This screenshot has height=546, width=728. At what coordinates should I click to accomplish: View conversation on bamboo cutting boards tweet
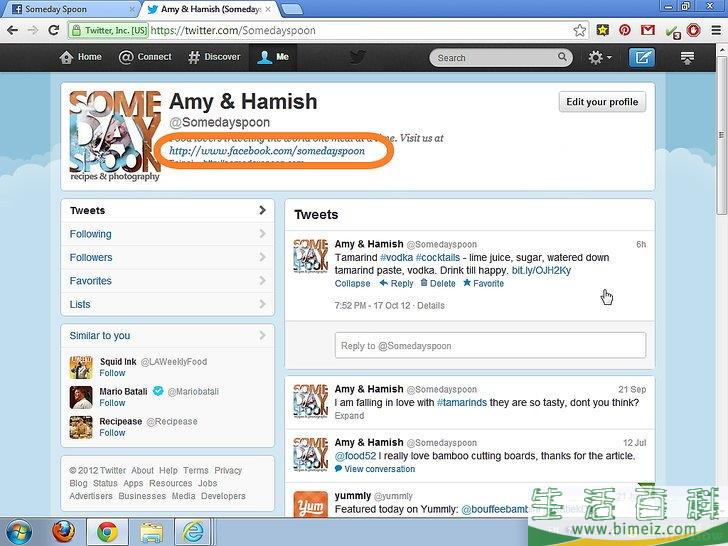375,469
